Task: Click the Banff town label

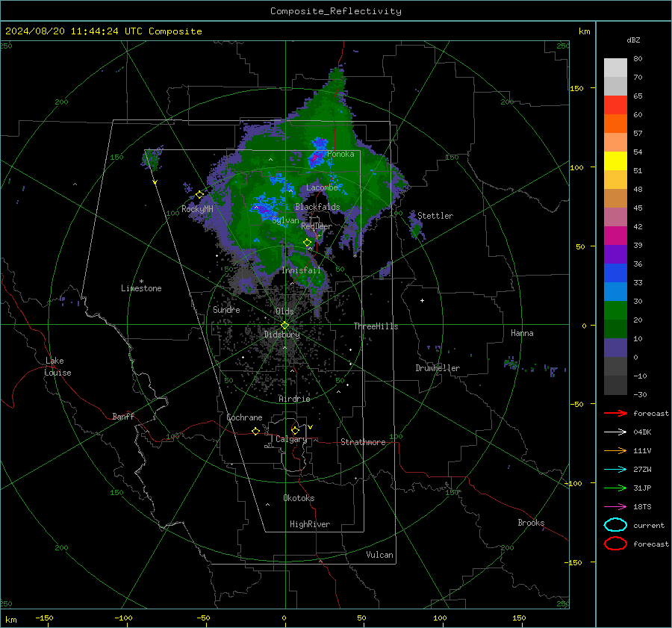Action: [123, 417]
